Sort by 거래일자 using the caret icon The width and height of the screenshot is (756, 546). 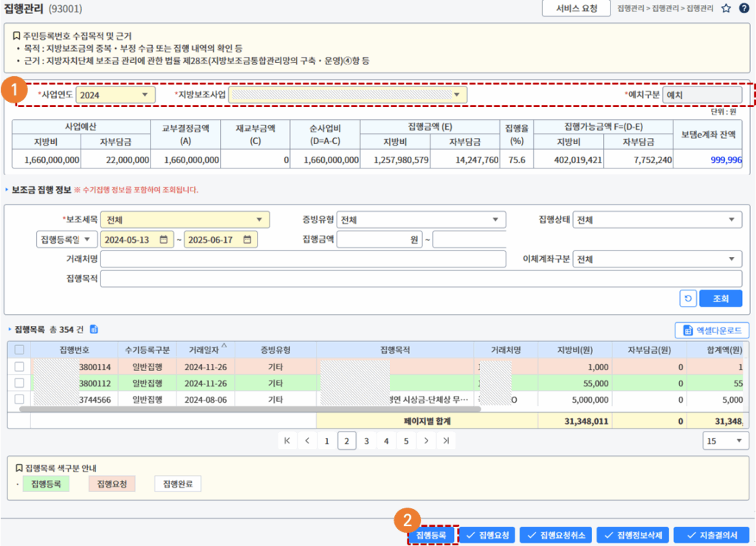(224, 345)
